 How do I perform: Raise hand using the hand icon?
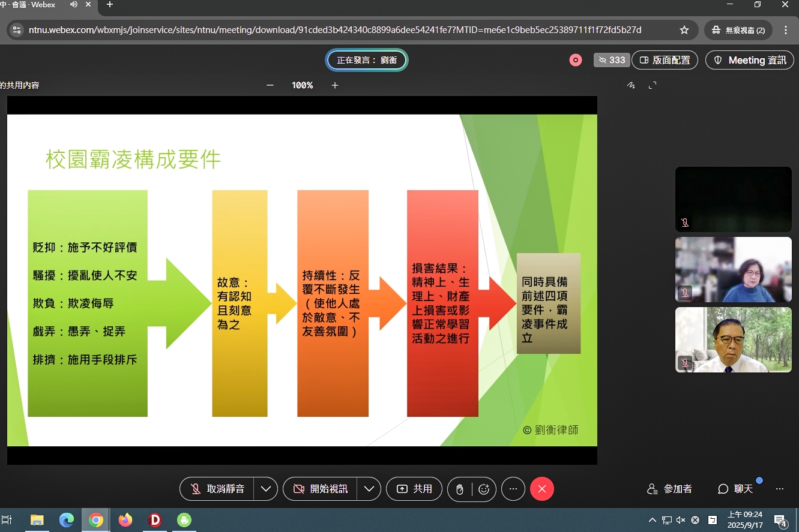(460, 489)
